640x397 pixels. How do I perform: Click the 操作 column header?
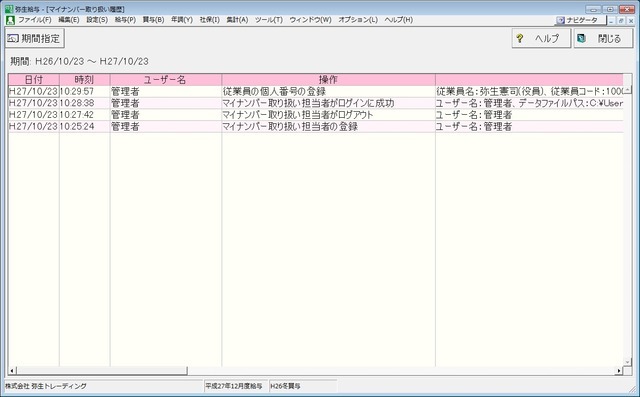pos(328,80)
